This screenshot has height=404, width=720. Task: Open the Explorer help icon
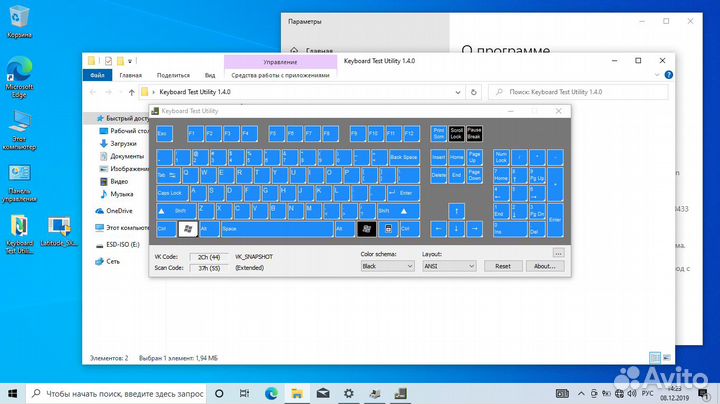click(x=669, y=75)
